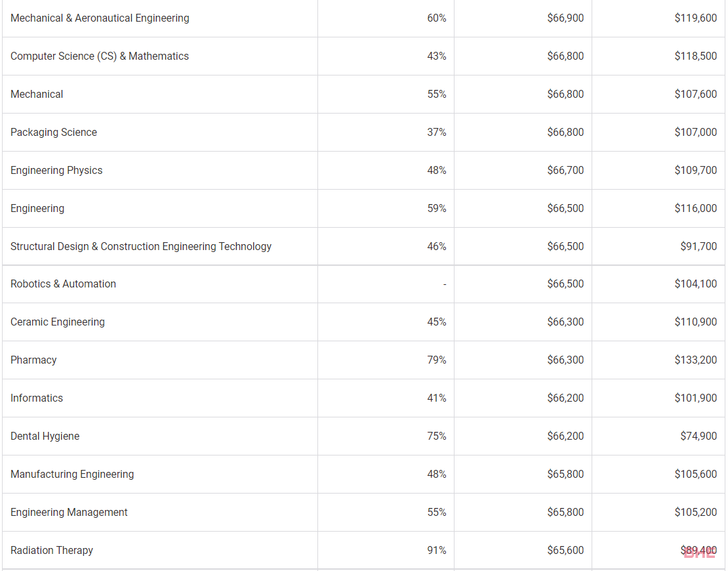Open the Robotics & Automation entry
The image size is (728, 571).
coord(63,284)
